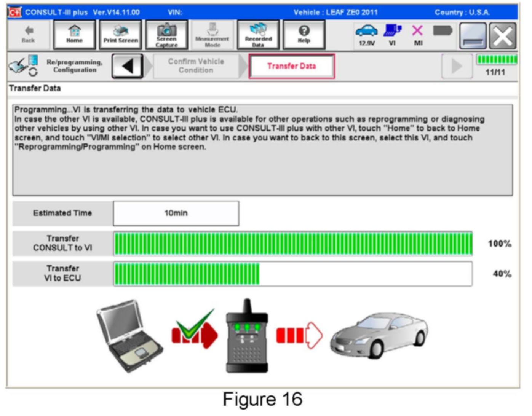Click the grayed next step arrow
Image resolution: width=532 pixels, height=416 pixels.
point(456,66)
